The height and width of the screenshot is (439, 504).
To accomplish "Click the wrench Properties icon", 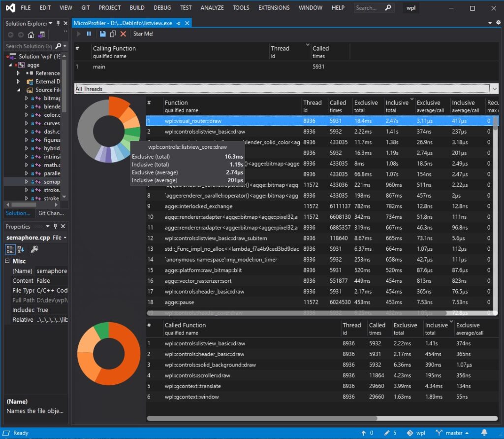I will (34, 249).
